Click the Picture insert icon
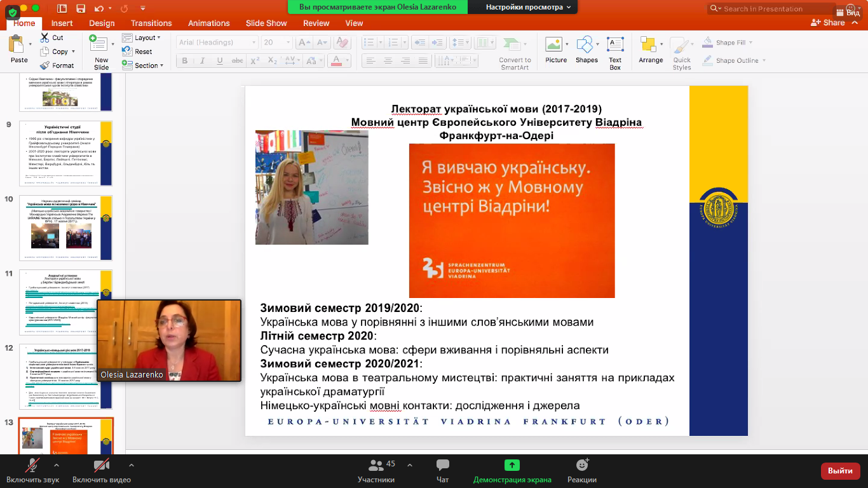Viewport: 868px width, 488px height. [x=555, y=45]
